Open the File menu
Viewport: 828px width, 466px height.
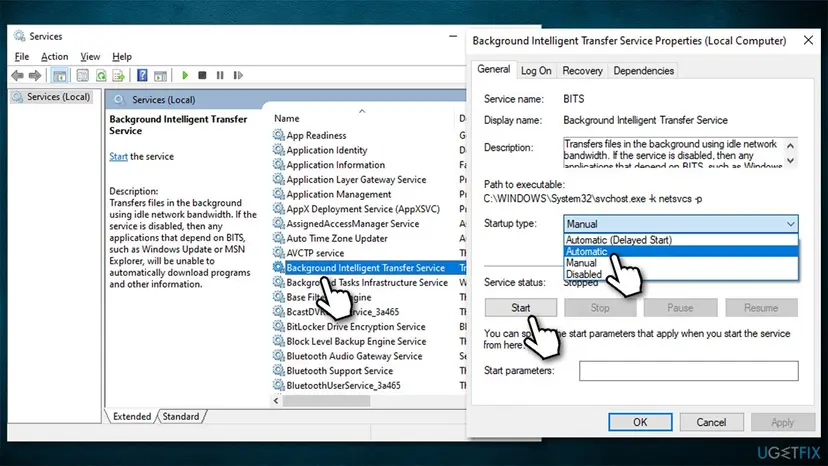[x=22, y=57]
